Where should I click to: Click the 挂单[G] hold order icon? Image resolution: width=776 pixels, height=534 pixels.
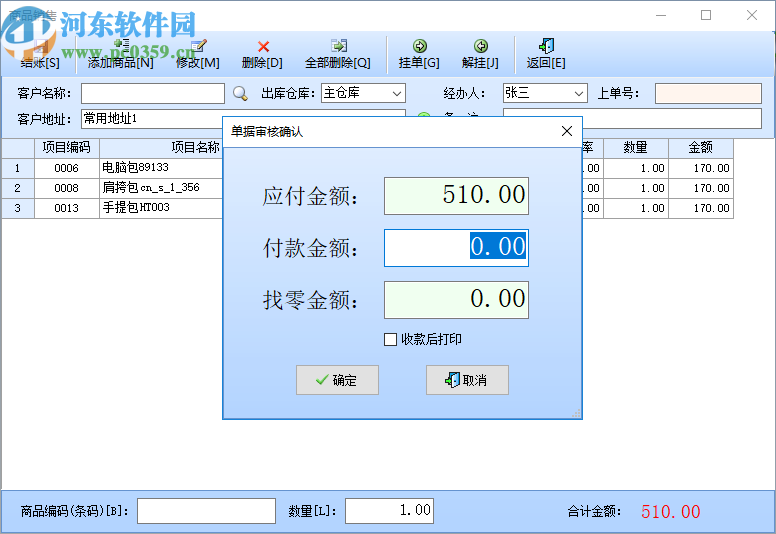[x=420, y=46]
